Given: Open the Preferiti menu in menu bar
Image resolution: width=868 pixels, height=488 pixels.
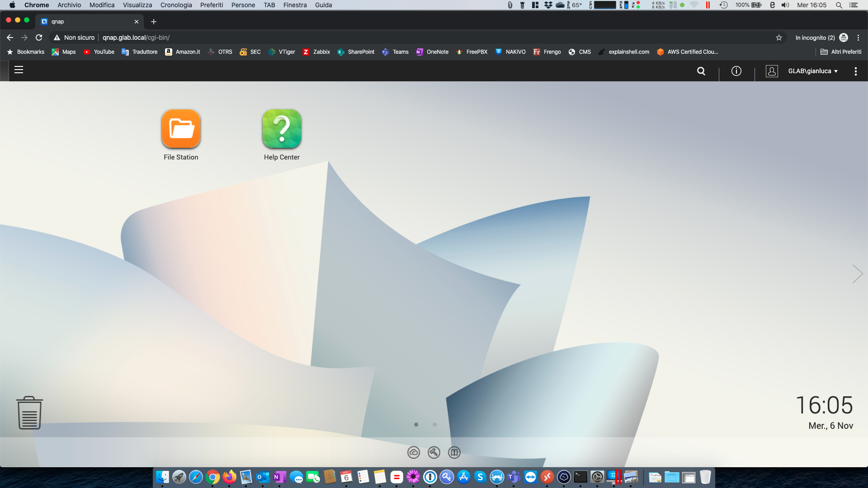Looking at the screenshot, I should coord(211,5).
